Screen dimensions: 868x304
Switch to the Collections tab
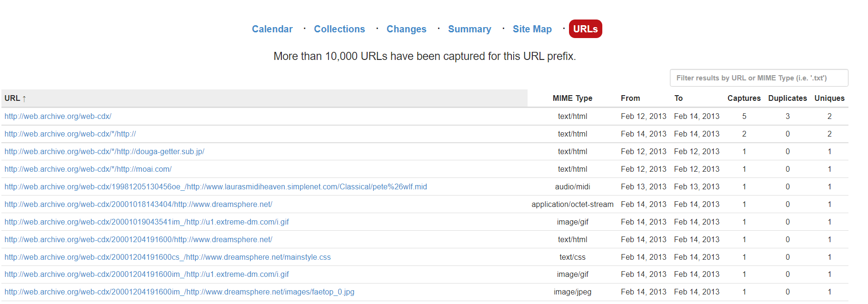click(x=339, y=29)
